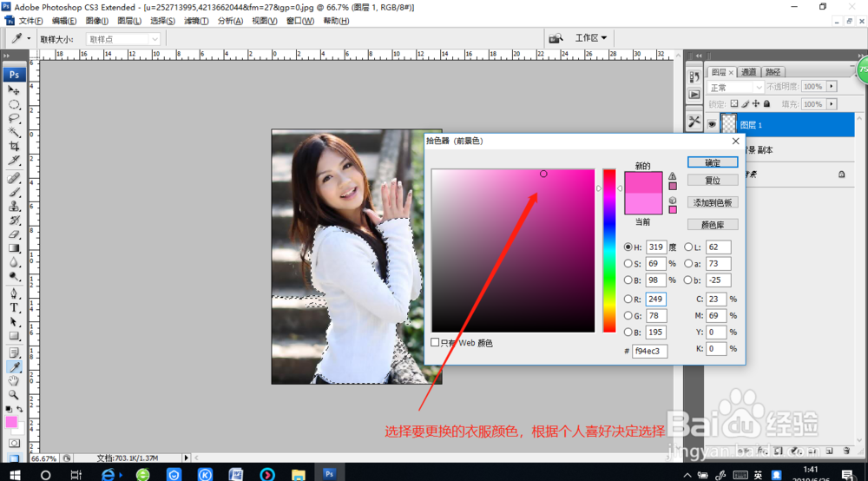Viewport: 868px width, 481px height.
Task: Select the R red radio button
Action: [628, 299]
